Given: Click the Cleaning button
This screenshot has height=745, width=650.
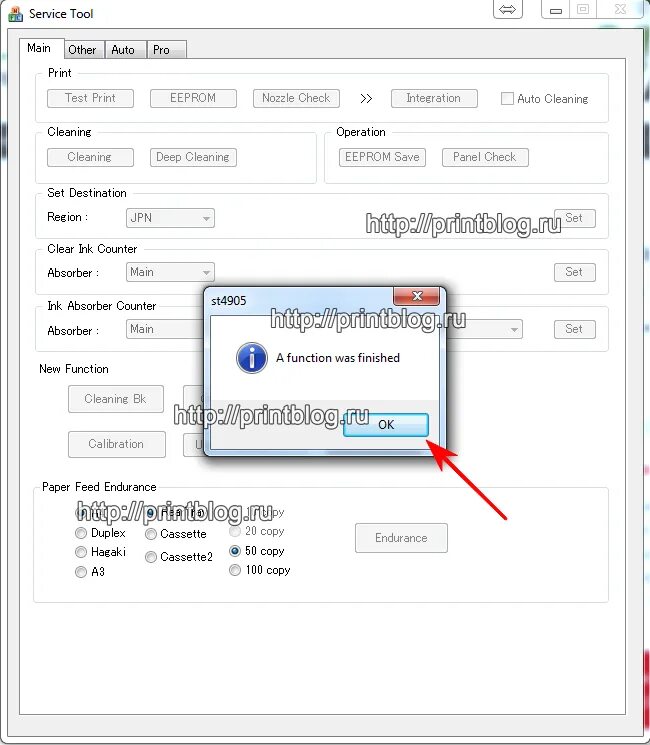Looking at the screenshot, I should pos(90,157).
